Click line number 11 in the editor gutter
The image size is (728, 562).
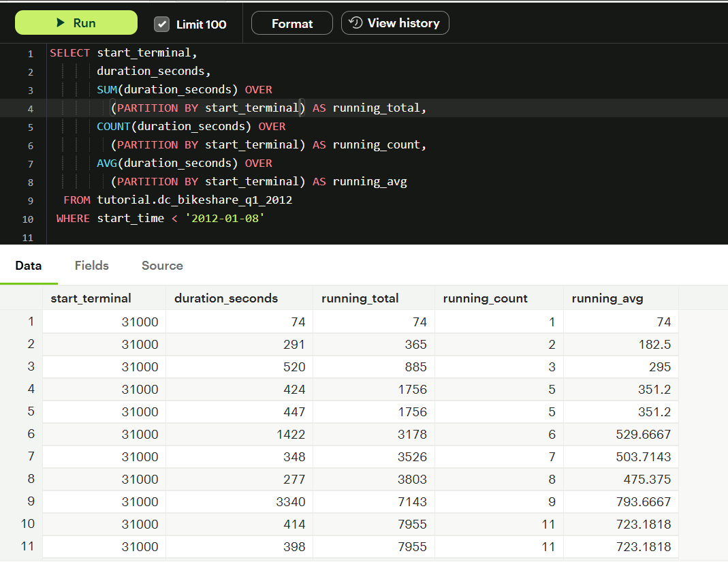click(x=28, y=237)
